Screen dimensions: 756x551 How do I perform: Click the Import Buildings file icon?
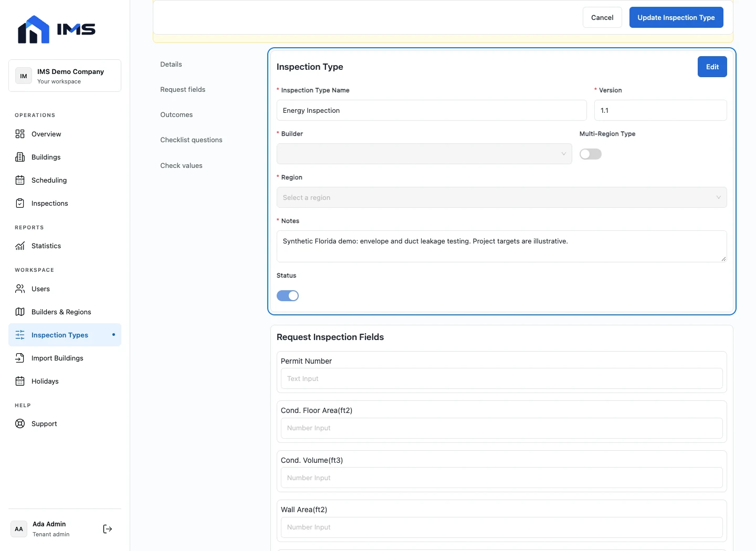pos(20,358)
